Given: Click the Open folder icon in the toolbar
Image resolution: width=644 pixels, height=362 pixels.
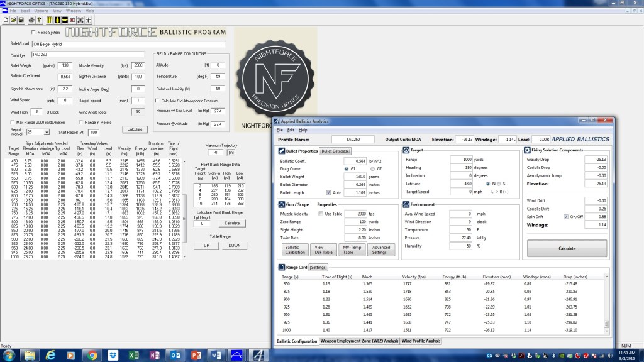Looking at the screenshot, I should pyautogui.click(x=13, y=19).
